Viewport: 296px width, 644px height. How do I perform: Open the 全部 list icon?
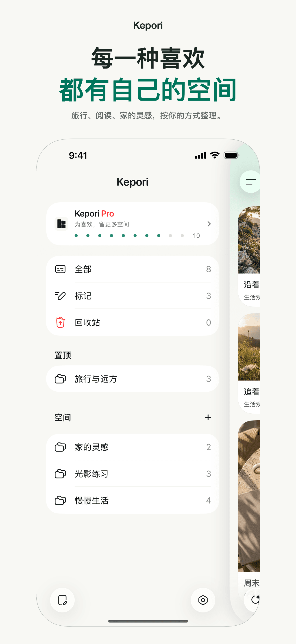[60, 269]
